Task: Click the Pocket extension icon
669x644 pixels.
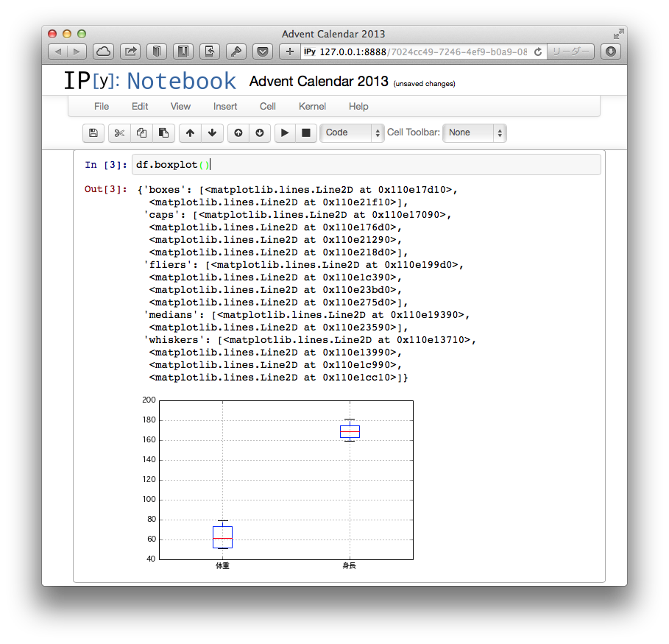Action: click(263, 52)
